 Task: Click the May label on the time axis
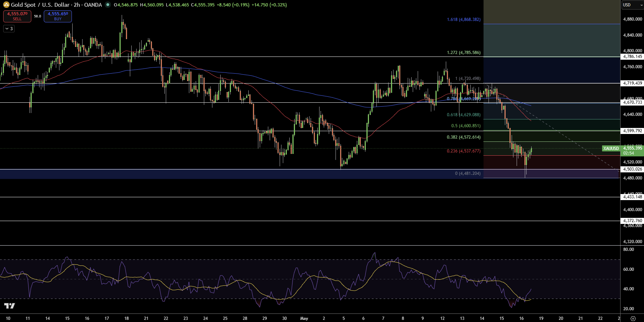pyautogui.click(x=304, y=318)
